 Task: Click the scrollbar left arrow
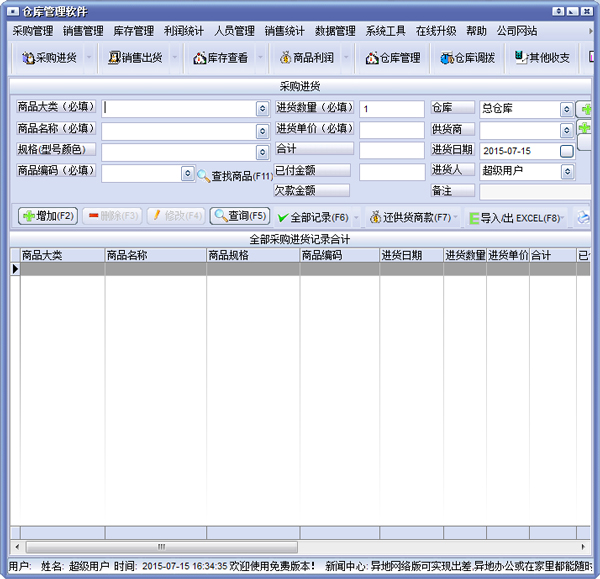[17, 546]
